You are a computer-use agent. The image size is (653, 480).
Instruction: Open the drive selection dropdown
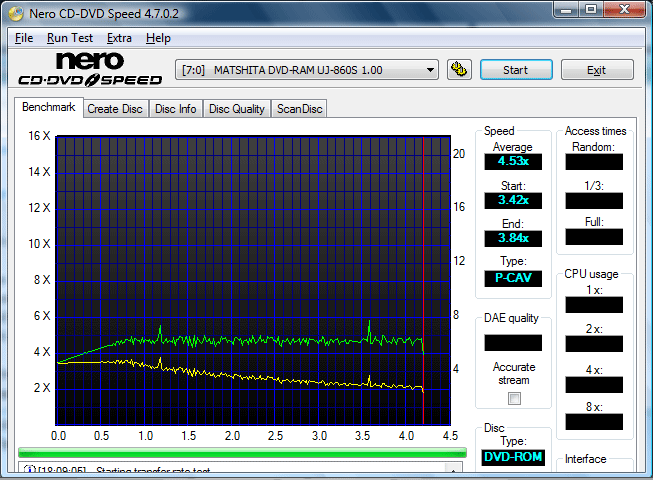[307, 70]
